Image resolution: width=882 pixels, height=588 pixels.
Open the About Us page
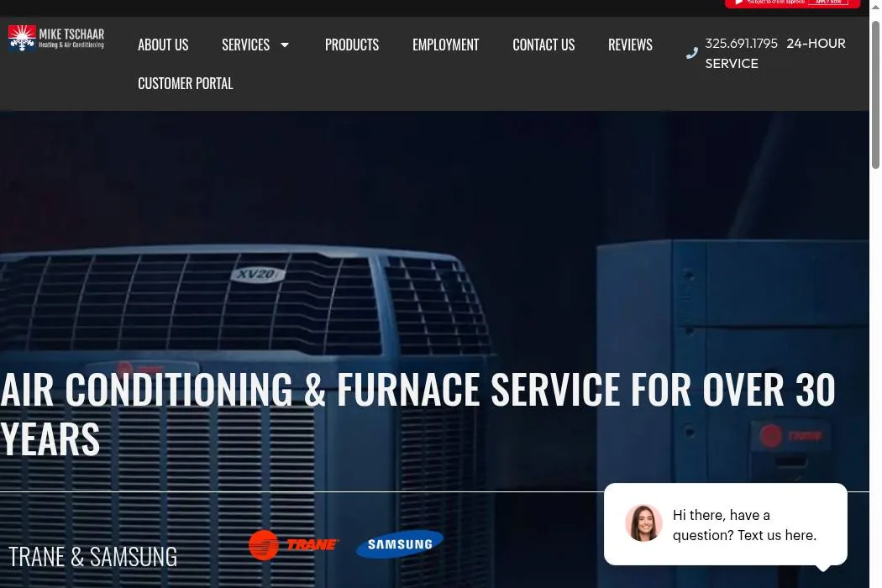tap(163, 45)
